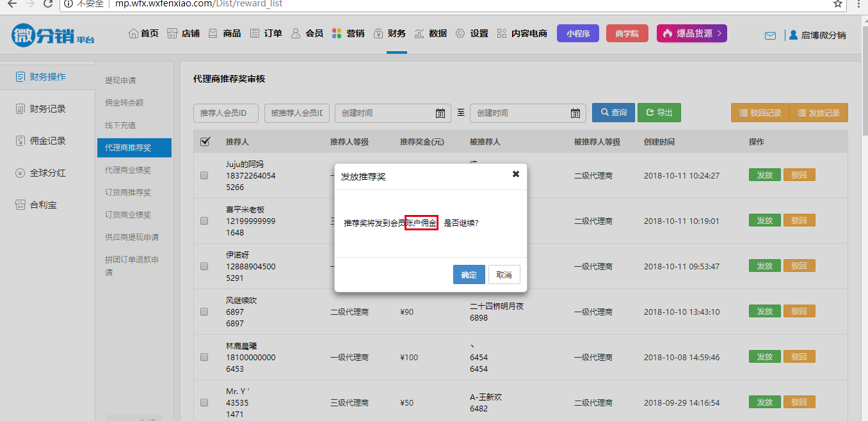This screenshot has height=421, width=868.
Task: Check the row for Juju的阿妈
Action: pos(204,175)
